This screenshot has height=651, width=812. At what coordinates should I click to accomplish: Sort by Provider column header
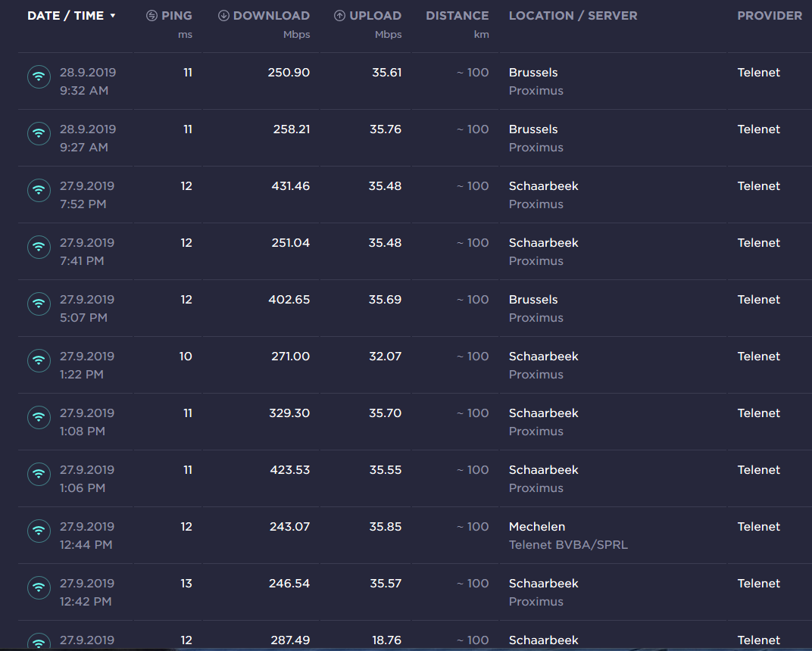click(x=769, y=16)
